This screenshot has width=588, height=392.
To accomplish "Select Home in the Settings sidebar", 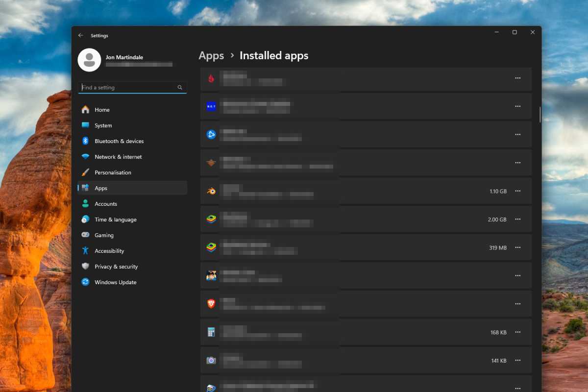I will [101, 109].
